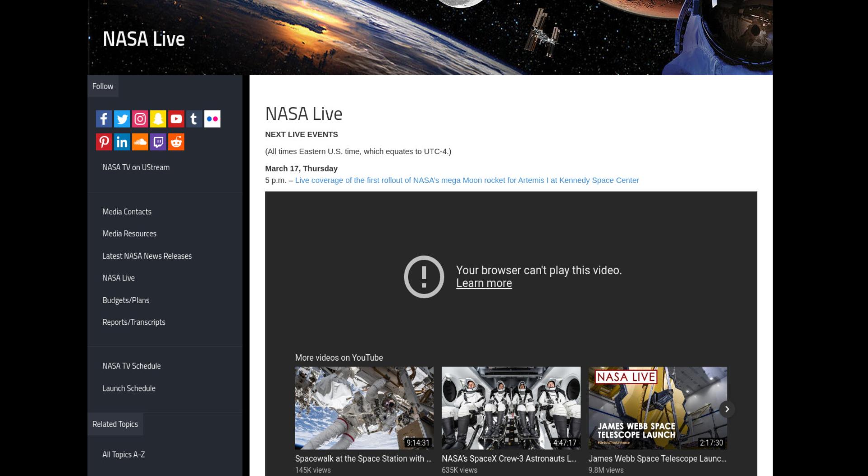
Task: Click the 635K views text
Action: 459,470
